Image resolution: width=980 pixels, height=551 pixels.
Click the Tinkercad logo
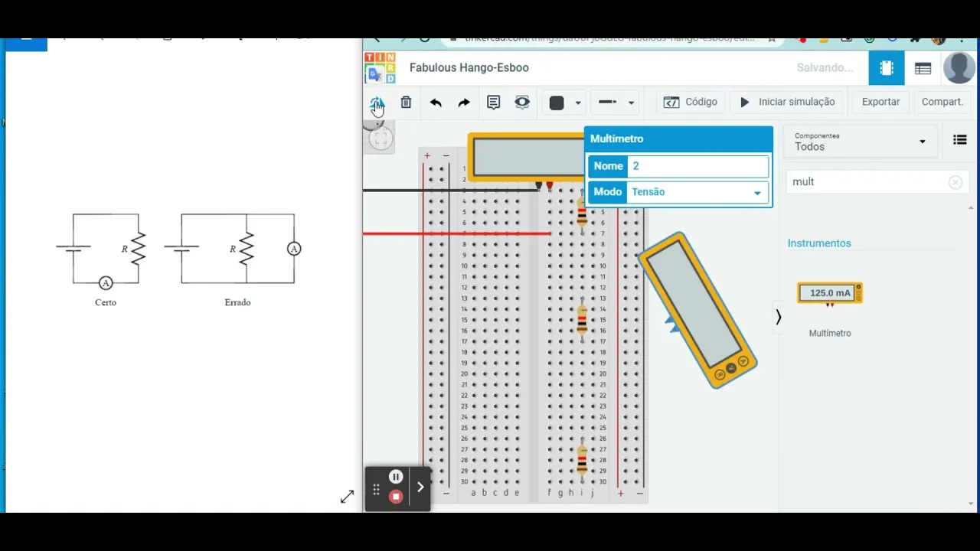[x=380, y=67]
